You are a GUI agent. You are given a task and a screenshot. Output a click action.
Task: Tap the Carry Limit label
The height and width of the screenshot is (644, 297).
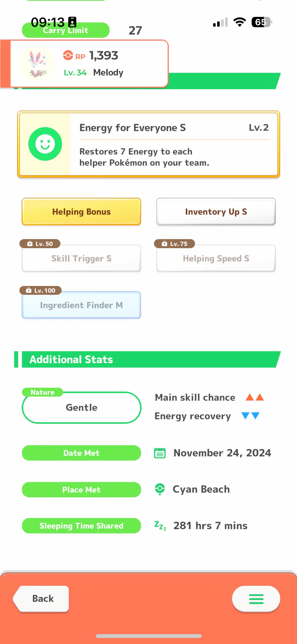point(66,30)
